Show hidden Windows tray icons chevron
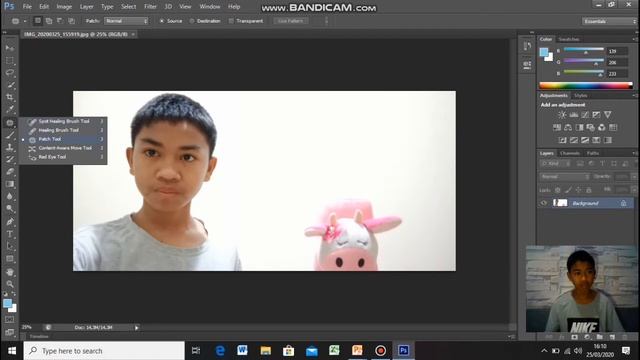The image size is (640, 360). click(544, 351)
